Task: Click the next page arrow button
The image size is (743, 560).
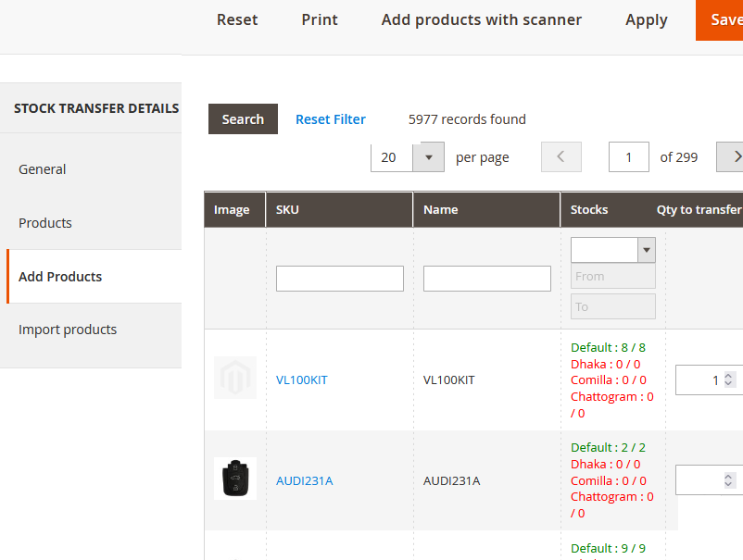Action: (732, 157)
